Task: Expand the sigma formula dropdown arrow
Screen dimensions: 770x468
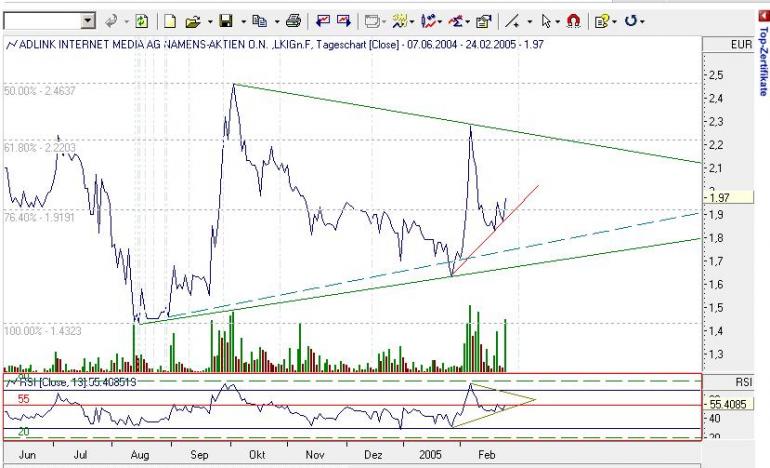Action: (468, 22)
